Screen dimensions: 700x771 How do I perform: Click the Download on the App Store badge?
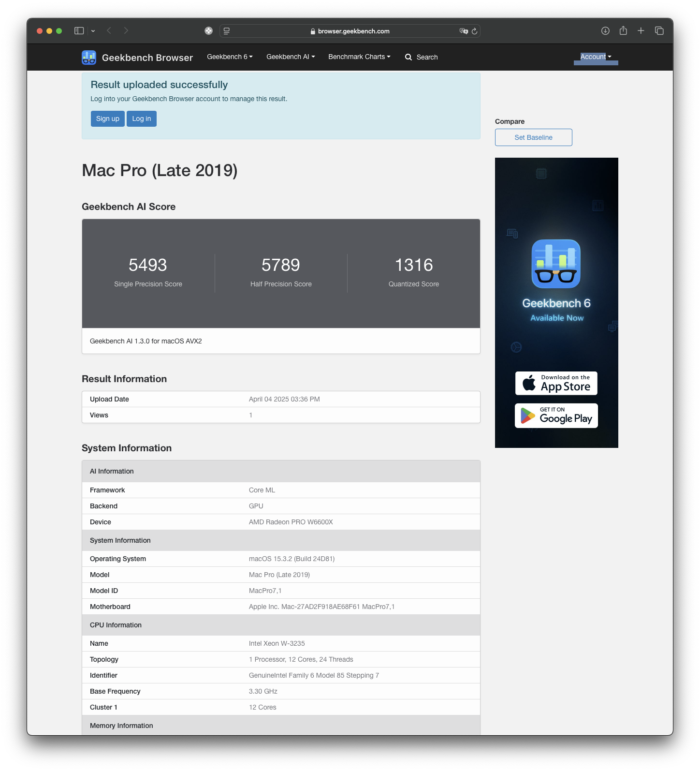click(x=556, y=383)
